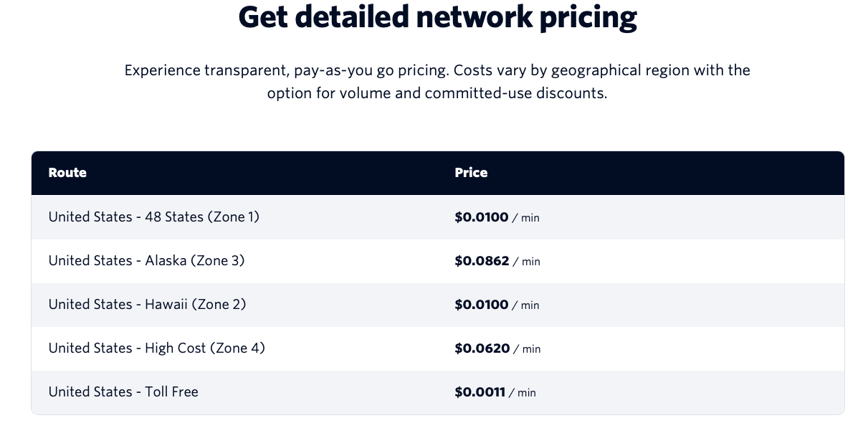Click the $0.0100 price for Hawaii
This screenshot has width=868, height=428.
pyautogui.click(x=481, y=305)
